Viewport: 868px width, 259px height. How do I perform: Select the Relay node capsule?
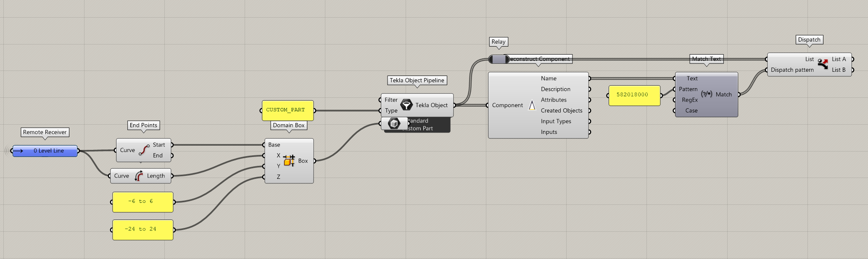[499, 59]
